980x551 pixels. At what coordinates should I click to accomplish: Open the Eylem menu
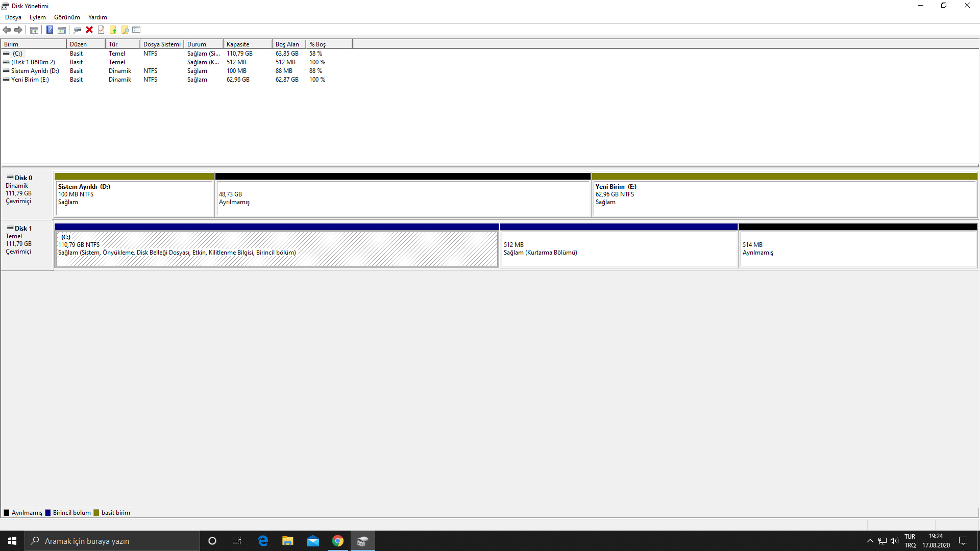[x=37, y=17]
